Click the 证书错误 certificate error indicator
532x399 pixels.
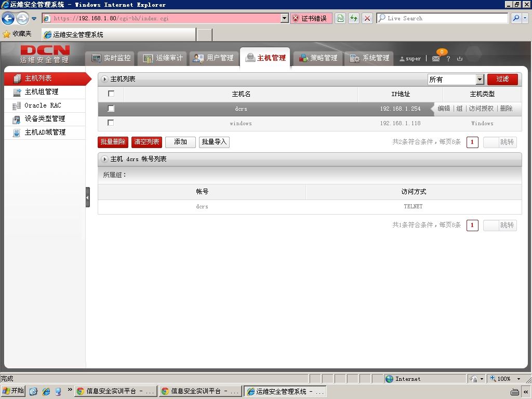[311, 18]
